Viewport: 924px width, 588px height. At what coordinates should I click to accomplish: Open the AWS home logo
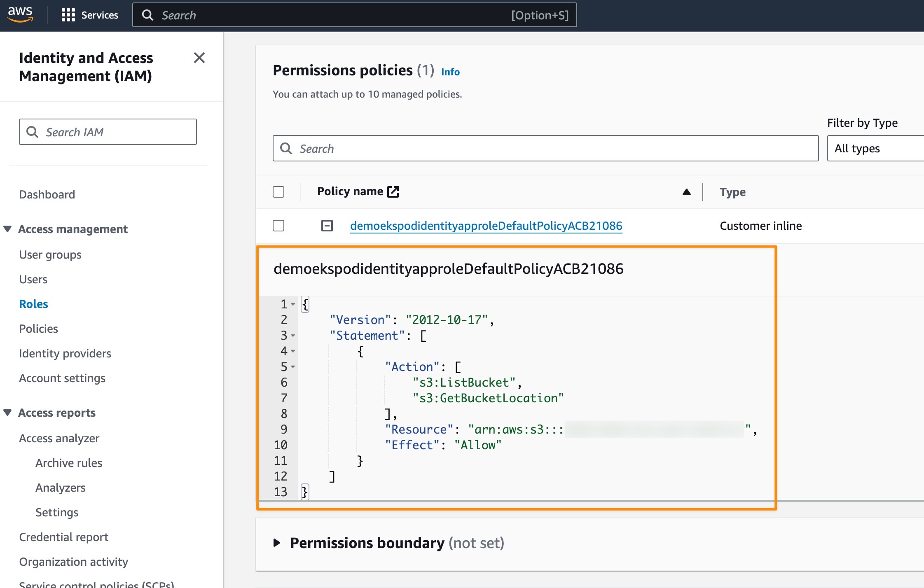click(x=20, y=14)
